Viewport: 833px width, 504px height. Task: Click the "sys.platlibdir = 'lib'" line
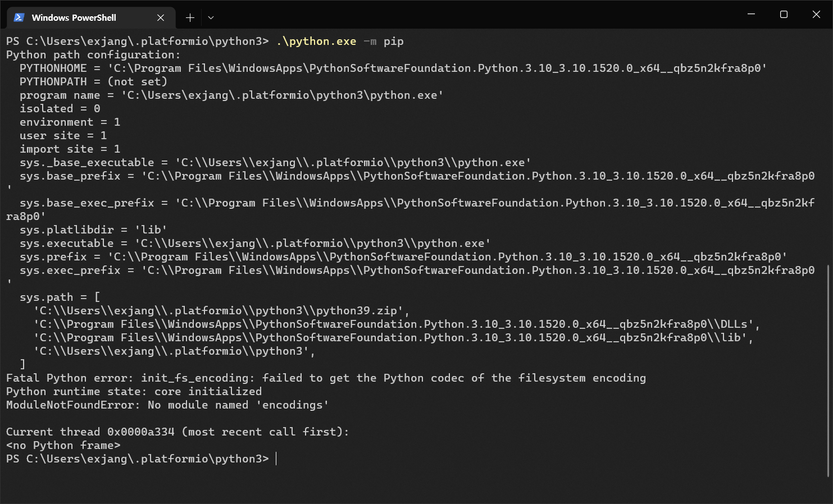(93, 230)
